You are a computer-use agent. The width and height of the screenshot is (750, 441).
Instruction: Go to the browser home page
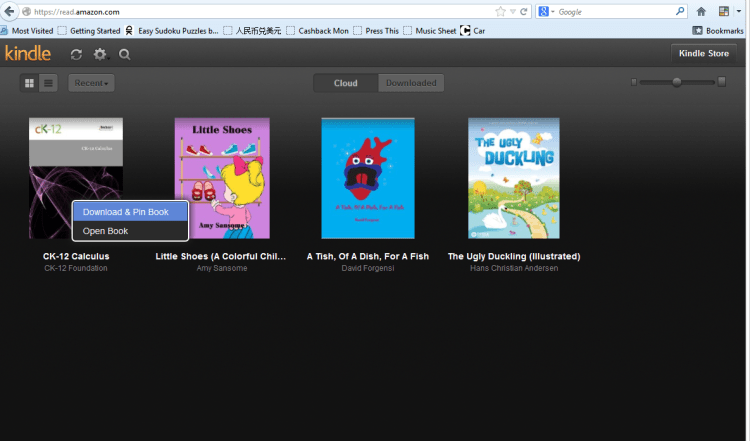point(701,11)
